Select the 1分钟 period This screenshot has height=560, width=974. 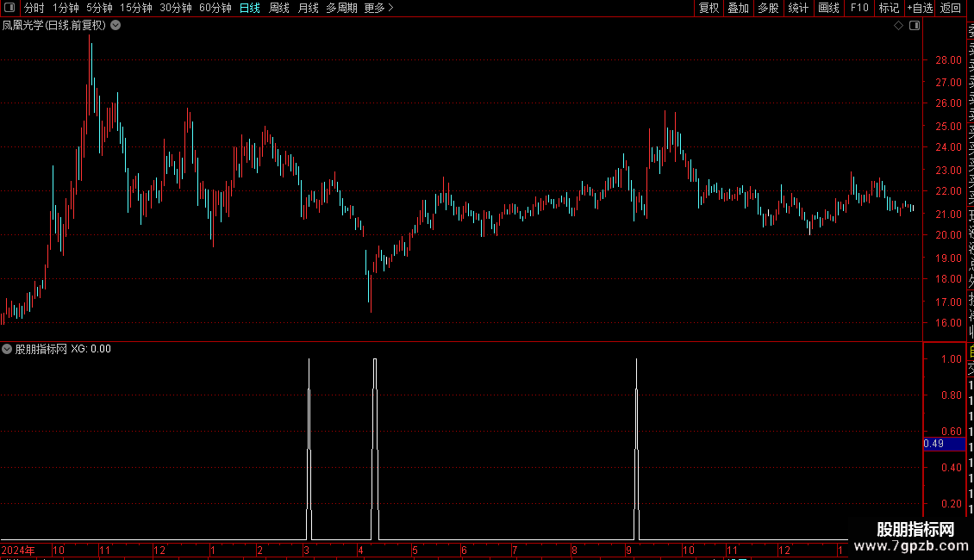coord(66,8)
